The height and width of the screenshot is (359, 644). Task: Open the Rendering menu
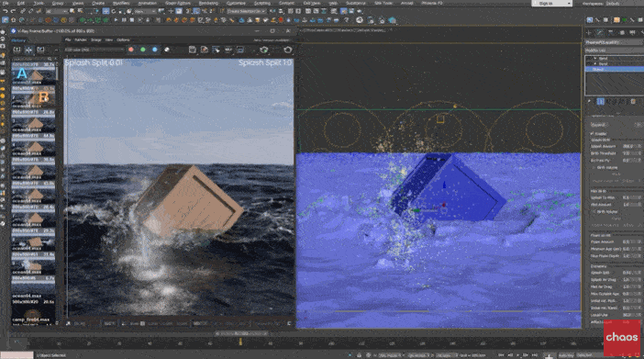208,3
